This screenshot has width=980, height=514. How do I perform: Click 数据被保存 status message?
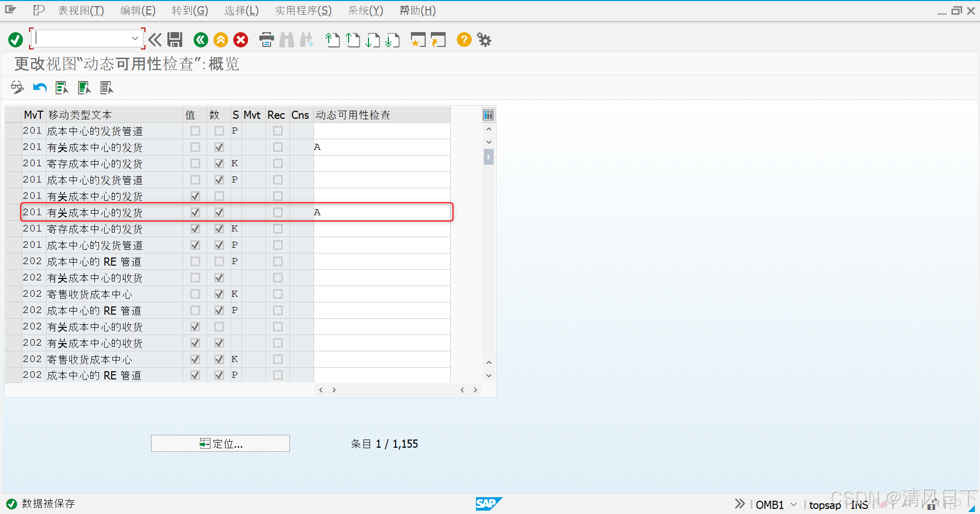(48, 504)
